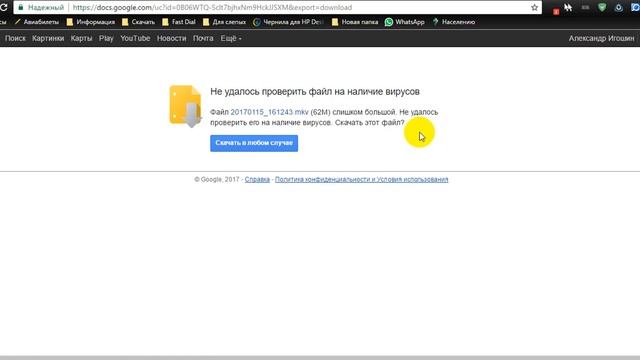Click the © Google, 2017 footer text

click(216, 180)
